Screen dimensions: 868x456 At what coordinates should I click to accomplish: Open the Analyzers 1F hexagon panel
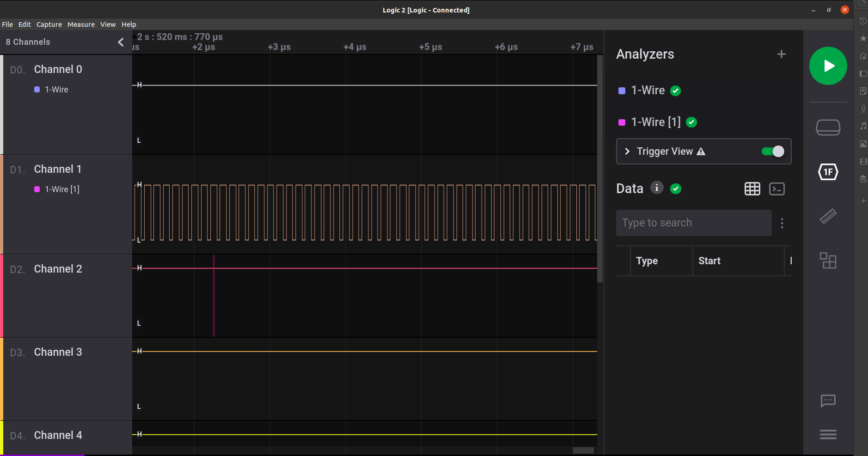828,172
